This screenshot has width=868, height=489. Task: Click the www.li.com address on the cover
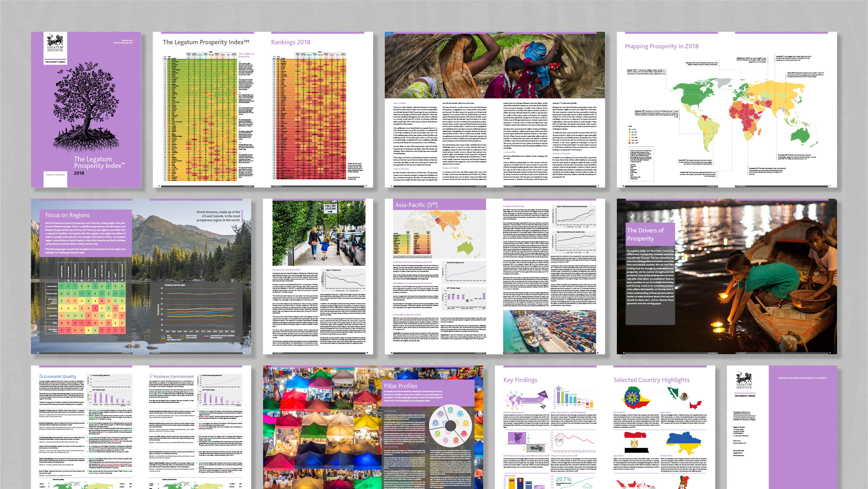point(127,40)
